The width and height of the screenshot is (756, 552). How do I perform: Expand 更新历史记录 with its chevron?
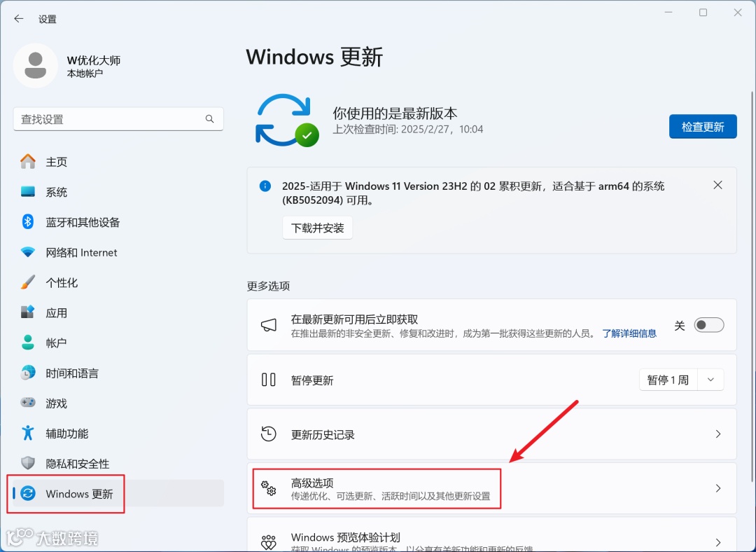click(718, 434)
